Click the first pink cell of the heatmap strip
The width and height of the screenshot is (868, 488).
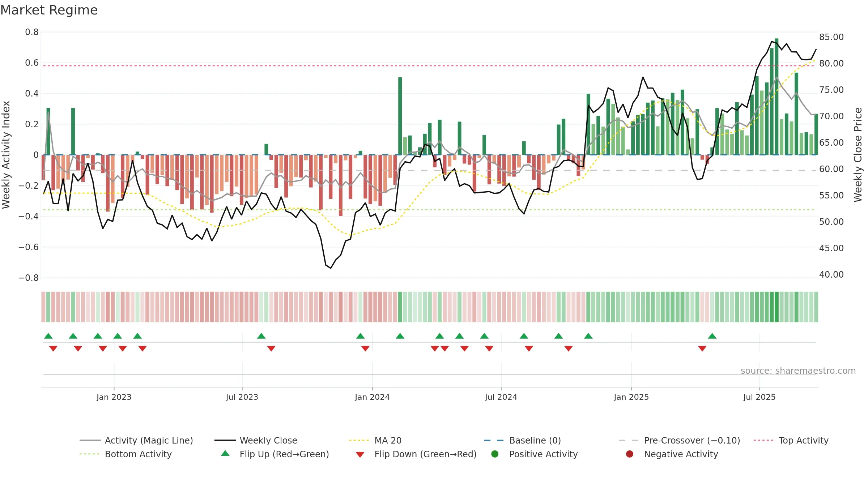[x=43, y=307]
